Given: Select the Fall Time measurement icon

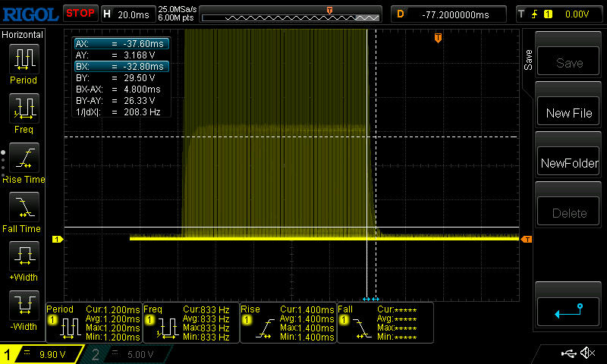Looking at the screenshot, I should coord(24,207).
